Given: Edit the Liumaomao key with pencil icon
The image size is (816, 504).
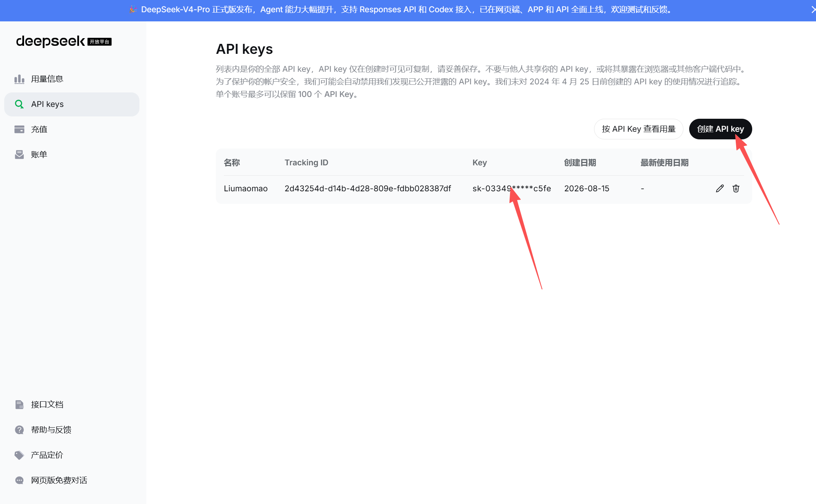Looking at the screenshot, I should [720, 188].
